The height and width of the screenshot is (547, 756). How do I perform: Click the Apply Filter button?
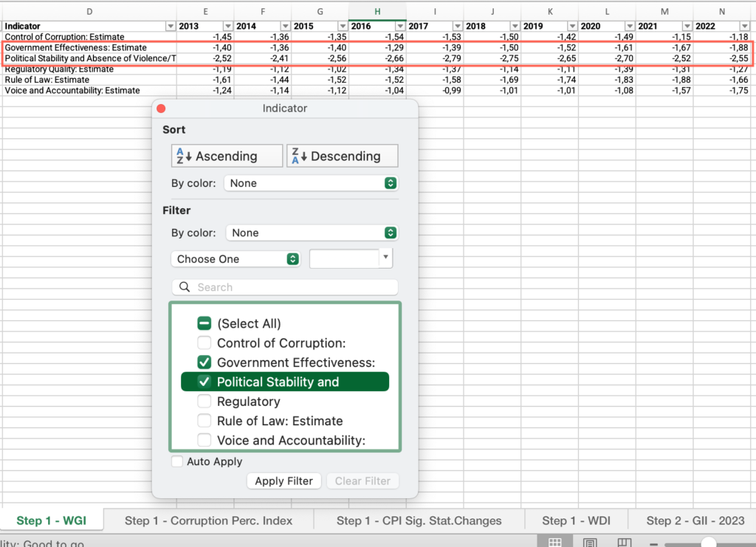284,481
